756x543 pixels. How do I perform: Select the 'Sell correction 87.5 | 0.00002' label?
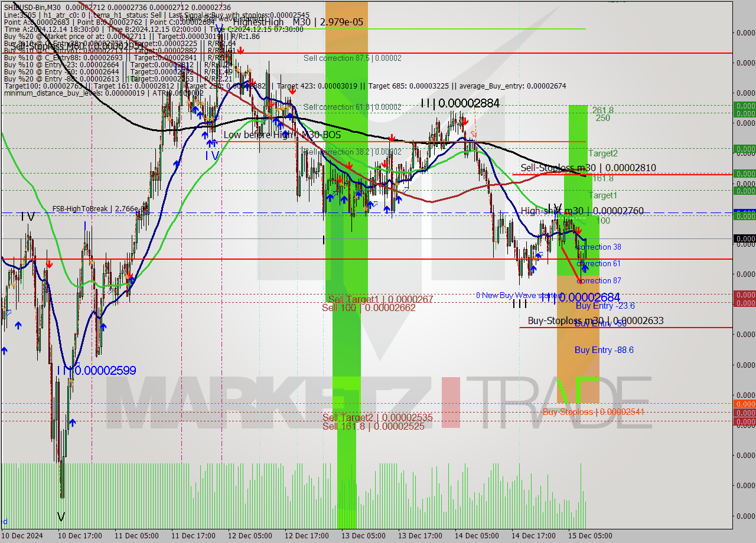pyautogui.click(x=353, y=58)
